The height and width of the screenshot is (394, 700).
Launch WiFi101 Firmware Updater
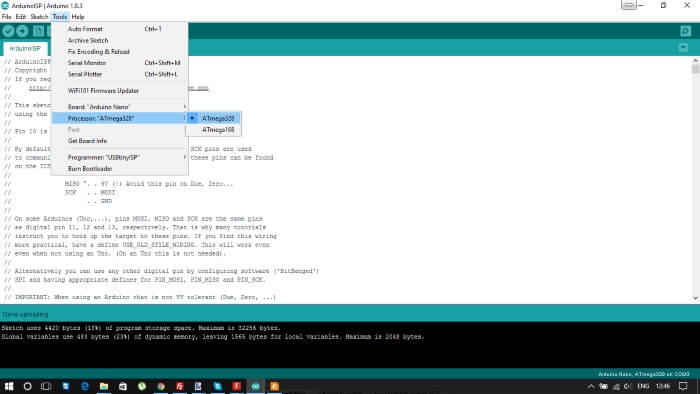[119, 91]
